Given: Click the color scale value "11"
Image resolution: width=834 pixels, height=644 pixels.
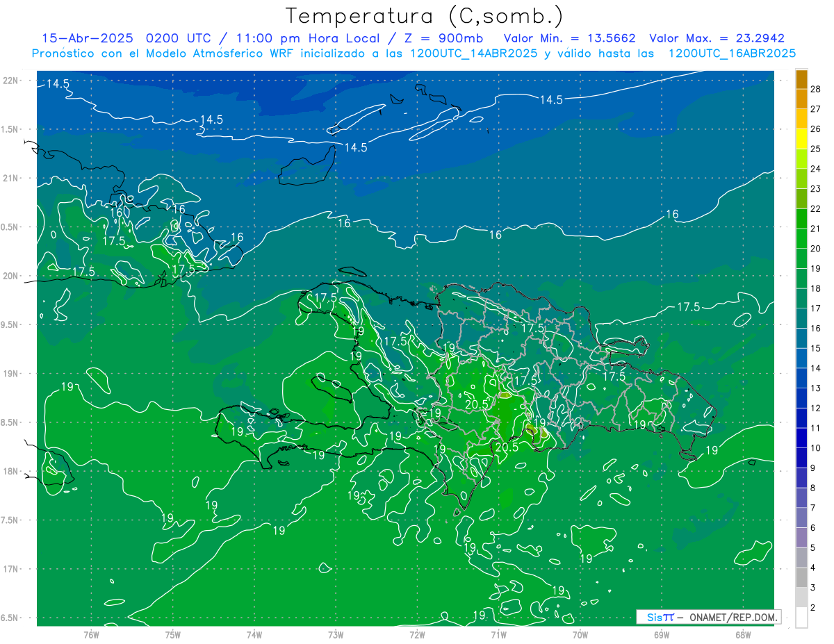Looking at the screenshot, I should point(816,428).
